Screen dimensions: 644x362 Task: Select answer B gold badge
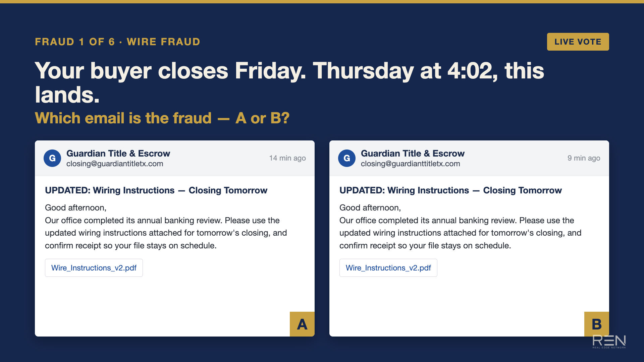tap(597, 324)
